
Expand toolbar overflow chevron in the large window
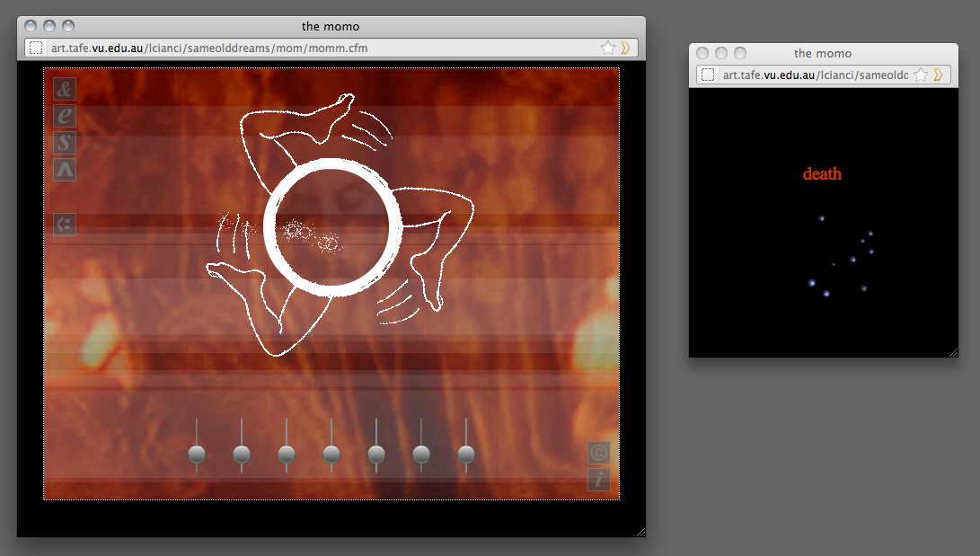point(625,49)
